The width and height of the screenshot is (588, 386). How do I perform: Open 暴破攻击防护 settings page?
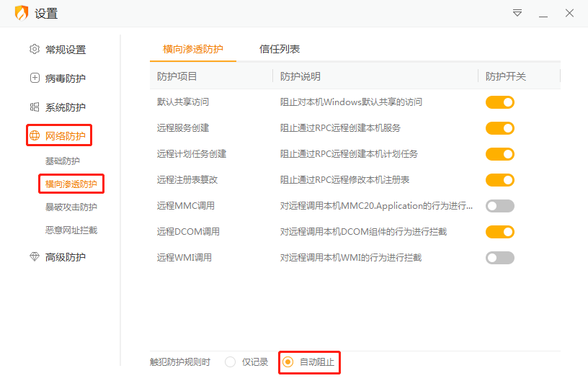coord(71,207)
